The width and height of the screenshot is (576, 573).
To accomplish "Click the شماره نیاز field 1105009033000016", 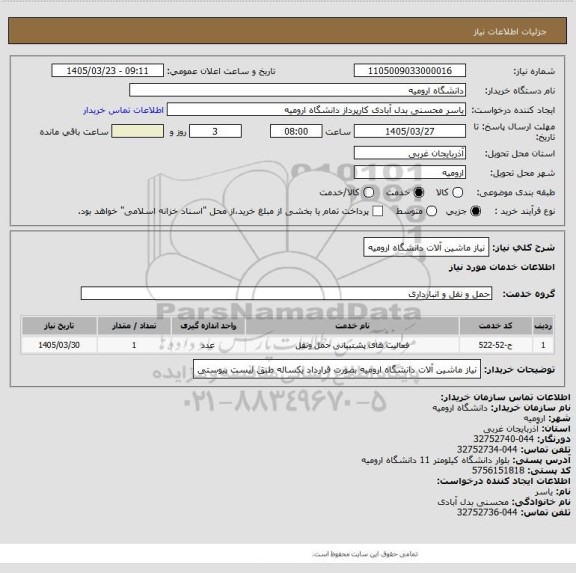I will point(410,71).
